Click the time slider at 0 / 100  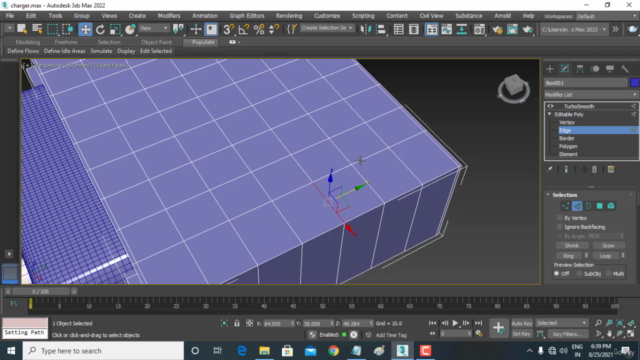coord(41,291)
